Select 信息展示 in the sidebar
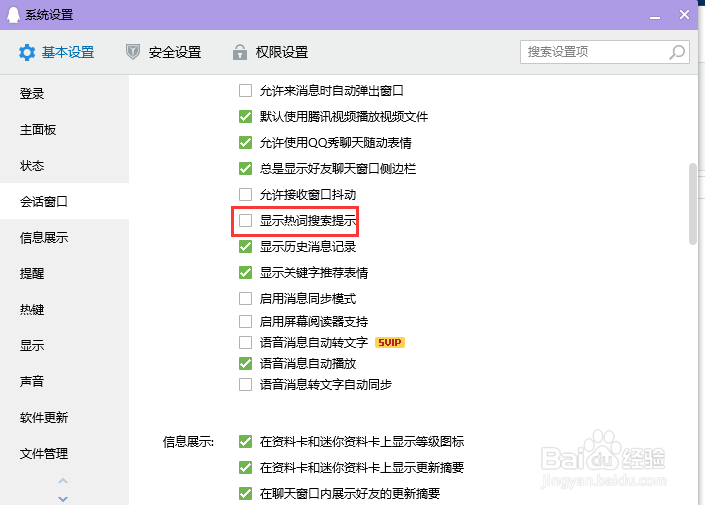This screenshot has width=705, height=505. click(64, 237)
